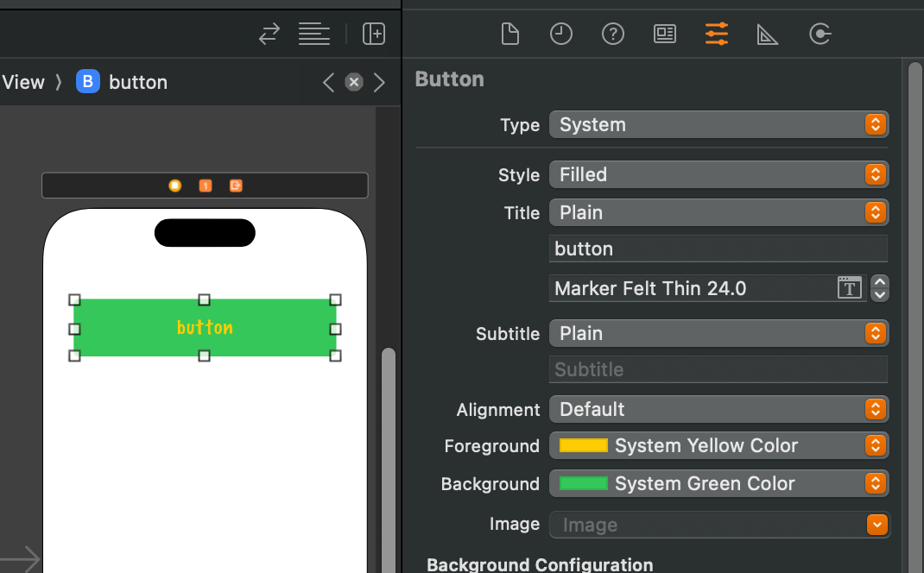
Task: Open the Type dropdown showing System
Action: [718, 124]
